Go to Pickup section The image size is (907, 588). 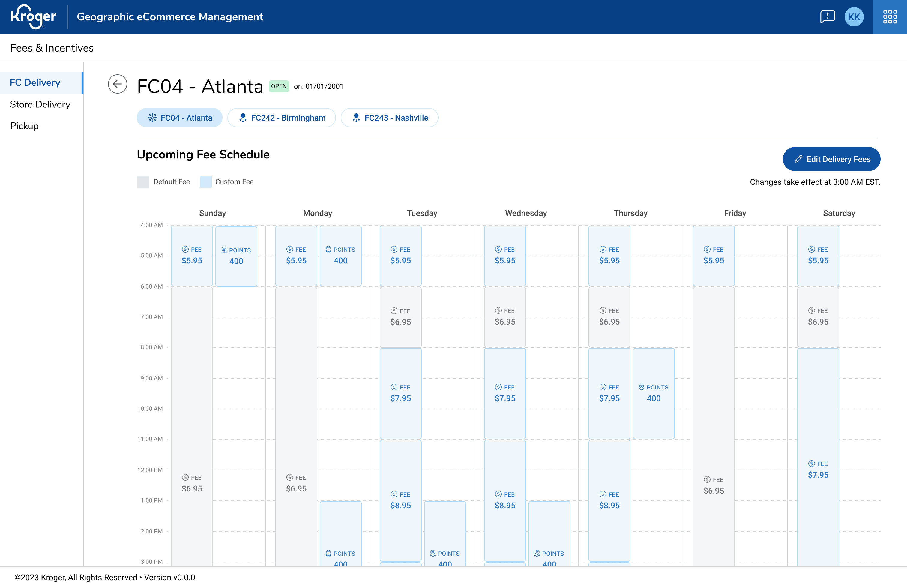click(24, 126)
